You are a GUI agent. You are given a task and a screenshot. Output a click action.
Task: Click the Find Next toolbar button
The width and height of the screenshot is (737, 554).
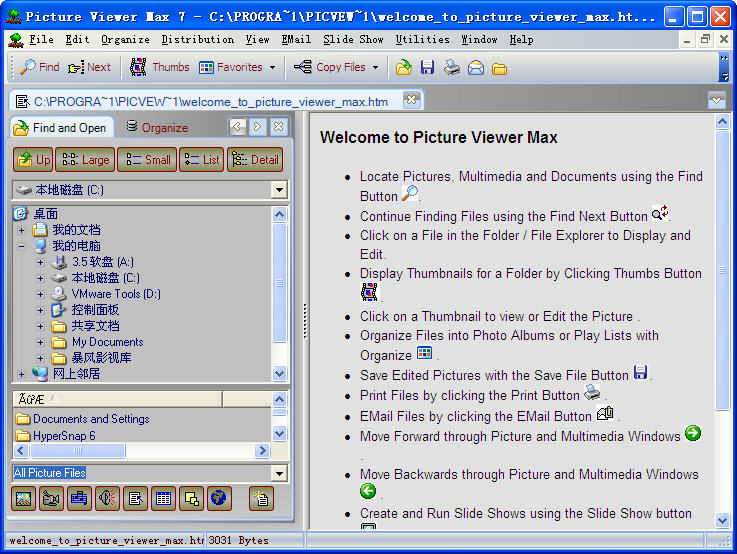(x=89, y=67)
